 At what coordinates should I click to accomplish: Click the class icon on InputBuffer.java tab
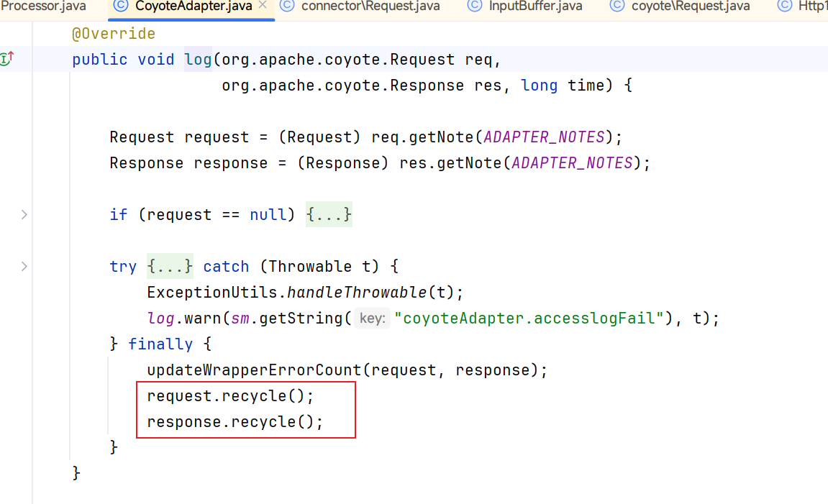coord(475,6)
